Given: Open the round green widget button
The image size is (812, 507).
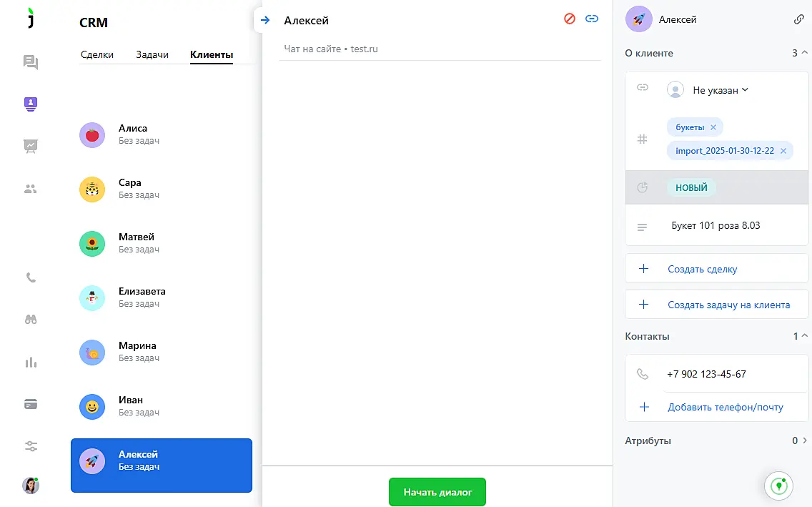Looking at the screenshot, I should click(779, 486).
